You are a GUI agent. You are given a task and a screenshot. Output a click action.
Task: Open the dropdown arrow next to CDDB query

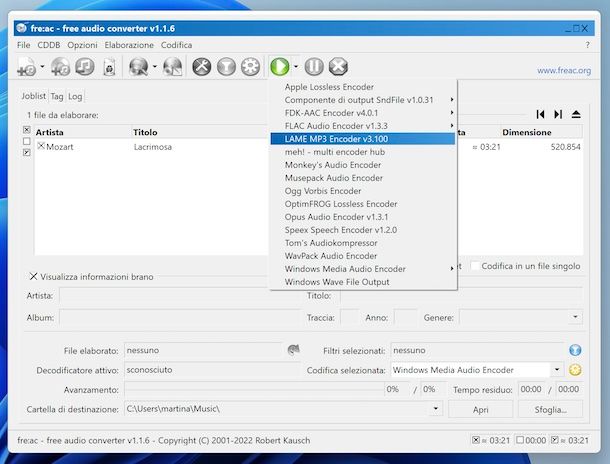coord(154,67)
